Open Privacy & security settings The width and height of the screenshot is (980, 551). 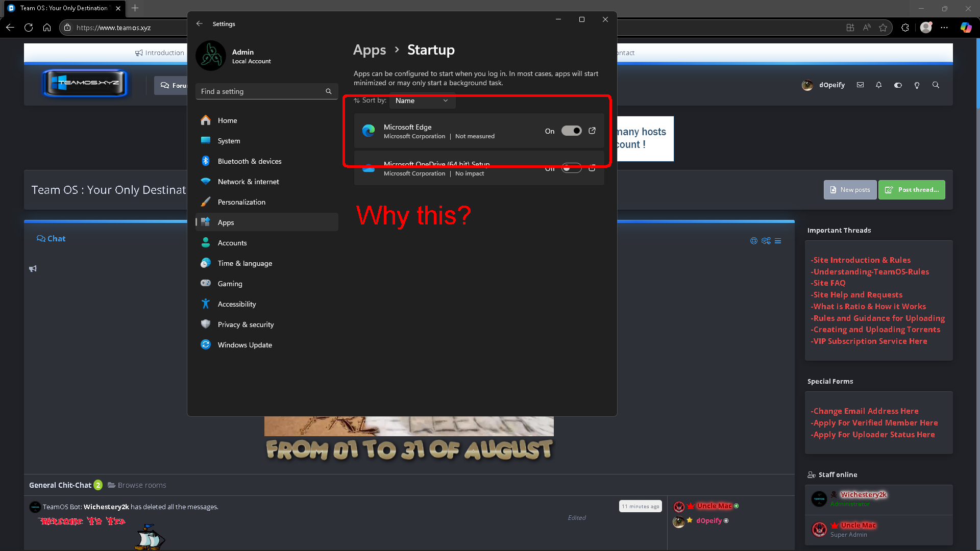point(266,324)
